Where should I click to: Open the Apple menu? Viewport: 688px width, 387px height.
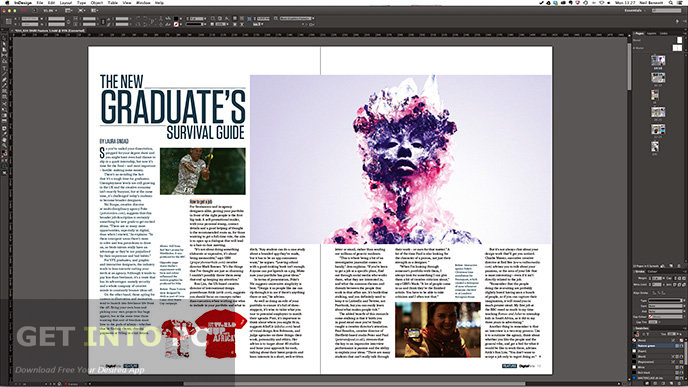7,3
